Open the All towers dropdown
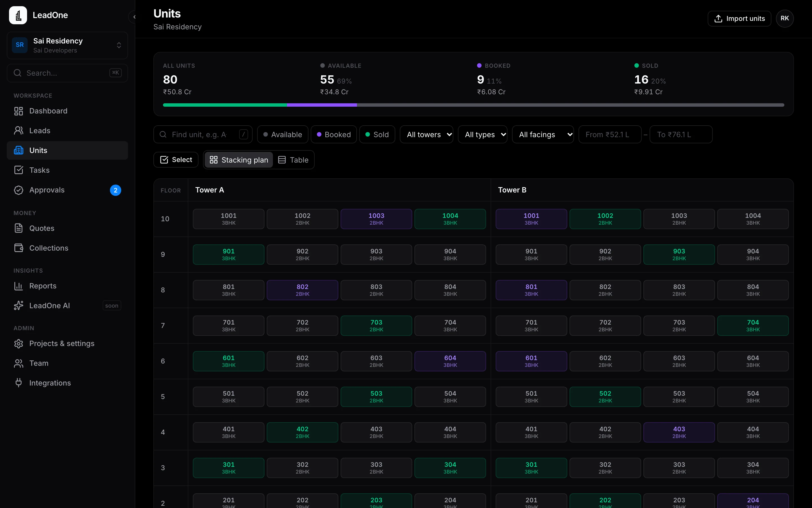Screen dimensions: 812x508 point(427,134)
